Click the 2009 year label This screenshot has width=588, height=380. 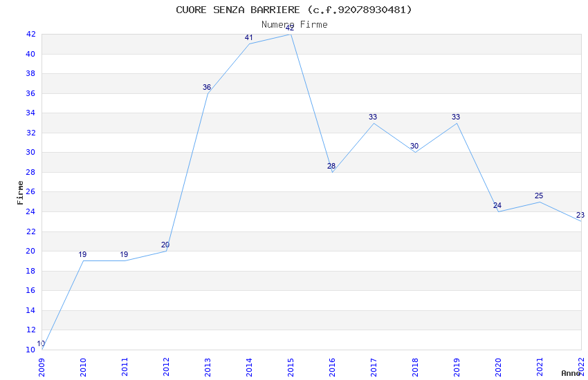pos(42,367)
